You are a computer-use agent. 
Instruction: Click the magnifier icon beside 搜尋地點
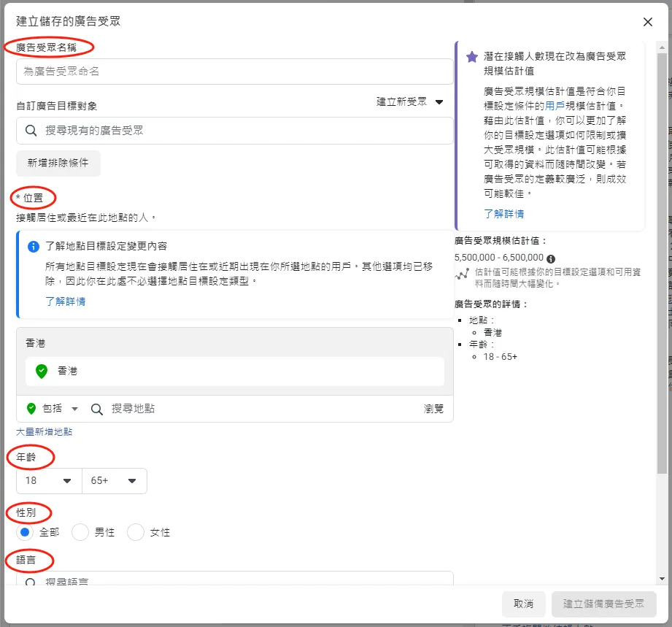click(x=96, y=409)
